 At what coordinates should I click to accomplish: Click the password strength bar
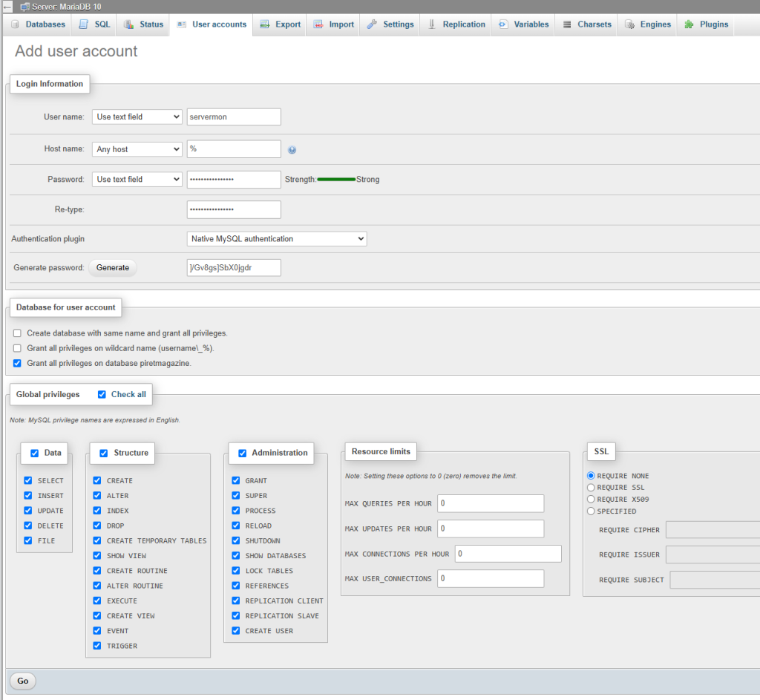tap(336, 180)
